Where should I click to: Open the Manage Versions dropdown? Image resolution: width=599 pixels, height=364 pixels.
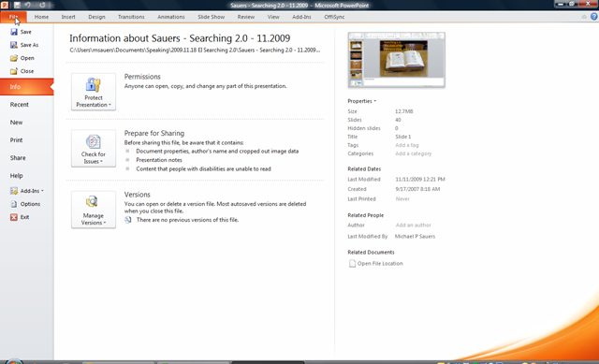(94, 210)
